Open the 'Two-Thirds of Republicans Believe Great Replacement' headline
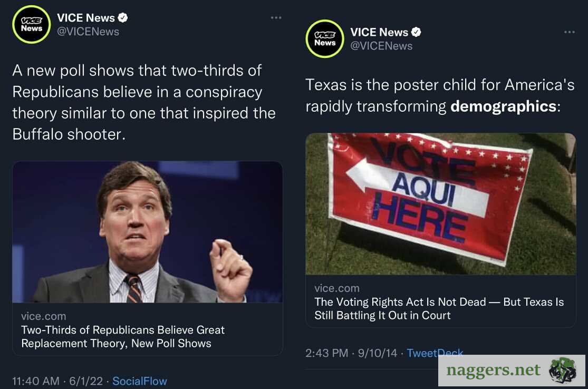 pyautogui.click(x=123, y=337)
